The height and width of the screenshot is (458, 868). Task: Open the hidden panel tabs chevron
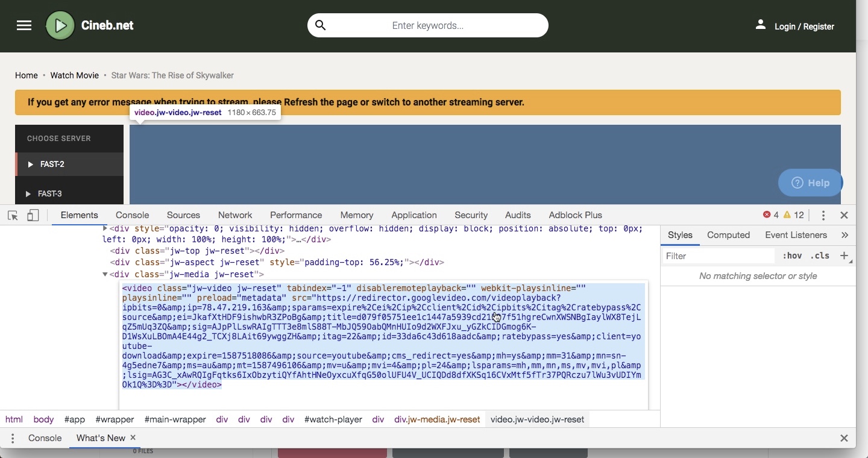click(846, 235)
